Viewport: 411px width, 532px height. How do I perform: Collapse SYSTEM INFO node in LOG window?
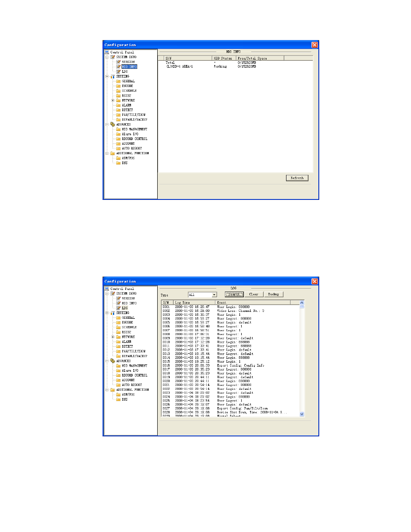pyautogui.click(x=107, y=293)
